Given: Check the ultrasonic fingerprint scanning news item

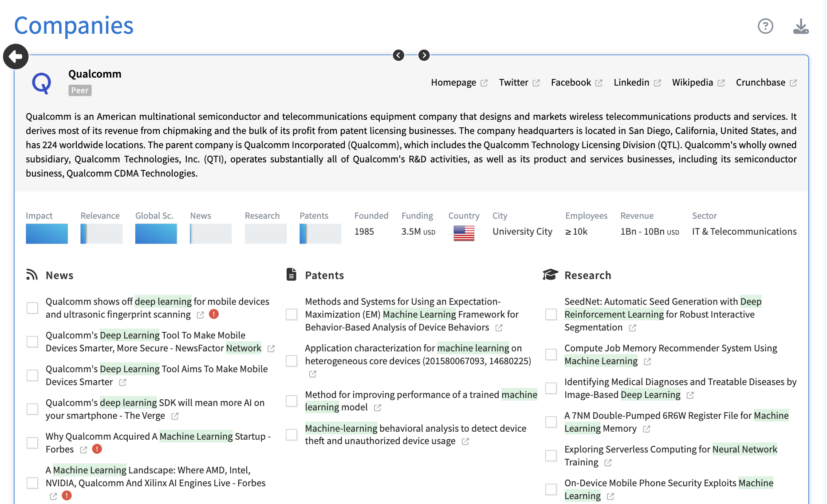Looking at the screenshot, I should [32, 308].
